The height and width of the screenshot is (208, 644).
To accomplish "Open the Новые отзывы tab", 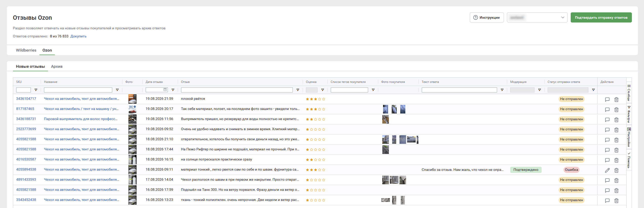I will [30, 66].
